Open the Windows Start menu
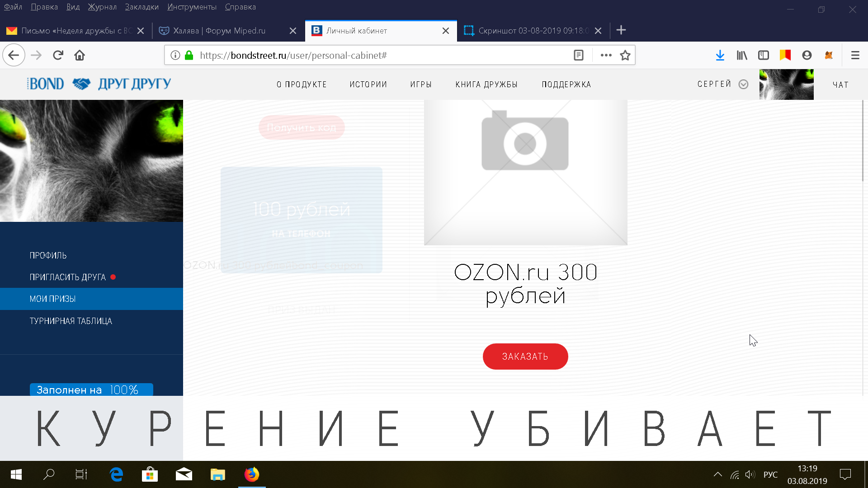Image resolution: width=868 pixels, height=488 pixels. (16, 474)
